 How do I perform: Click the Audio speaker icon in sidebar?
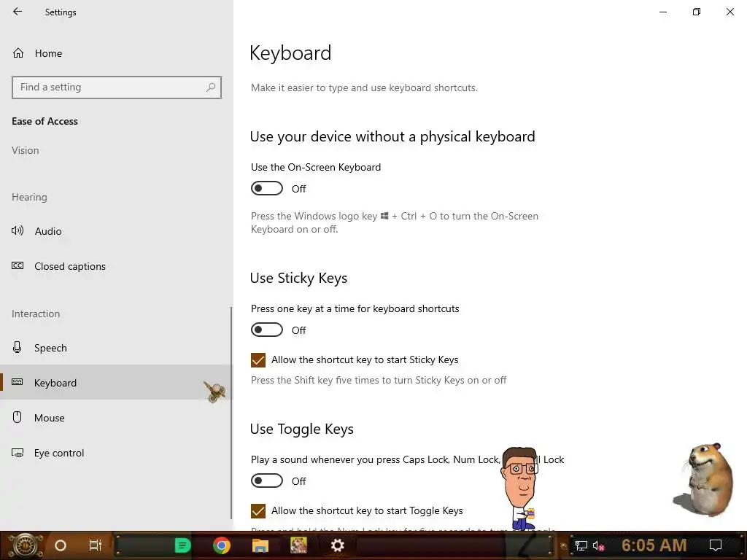(x=18, y=231)
